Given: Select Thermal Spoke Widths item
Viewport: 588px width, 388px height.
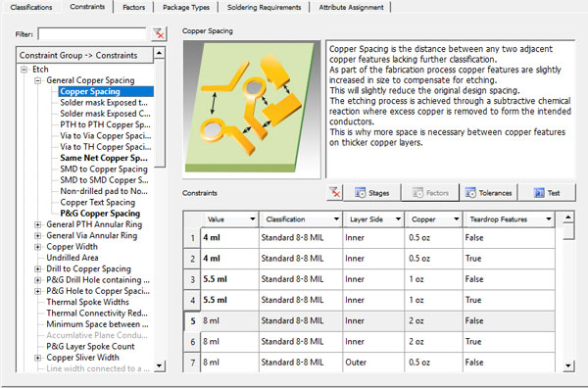Looking at the screenshot, I should 87,302.
